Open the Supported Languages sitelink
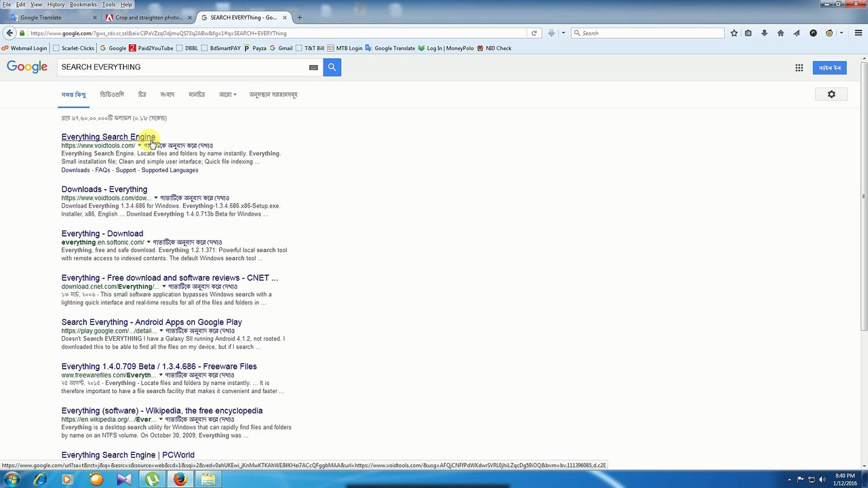 click(170, 170)
